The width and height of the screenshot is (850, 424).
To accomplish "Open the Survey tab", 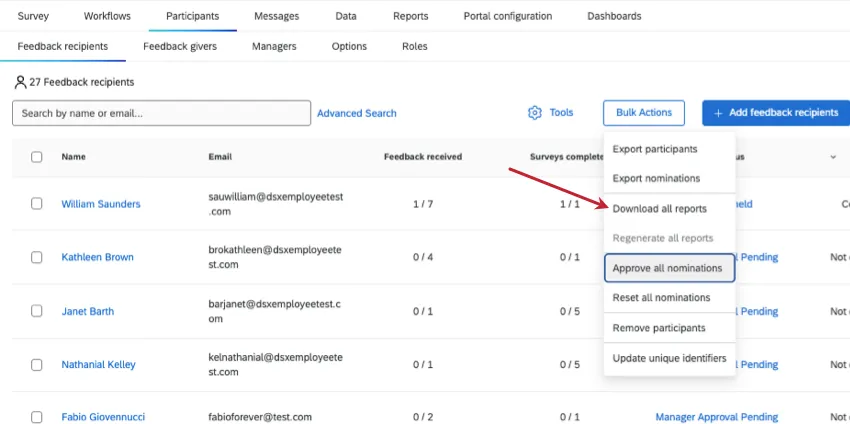I will 33,16.
